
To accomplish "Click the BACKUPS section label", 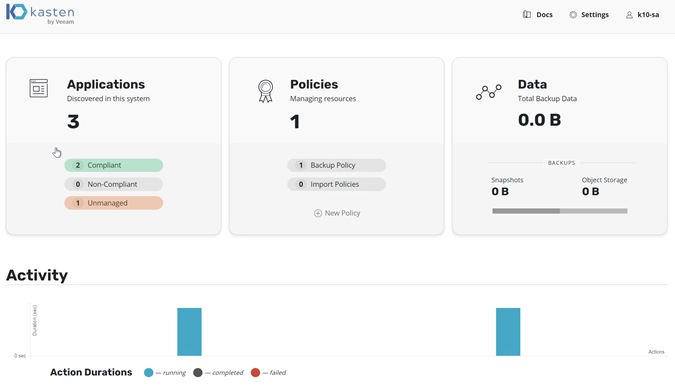I will point(561,163).
